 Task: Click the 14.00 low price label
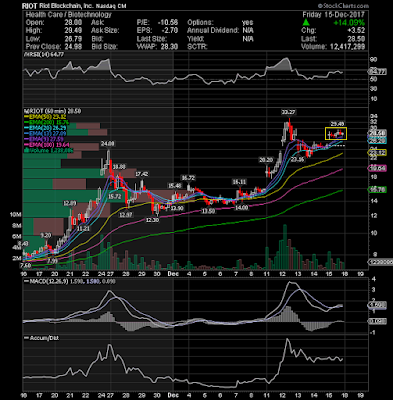click(x=241, y=207)
